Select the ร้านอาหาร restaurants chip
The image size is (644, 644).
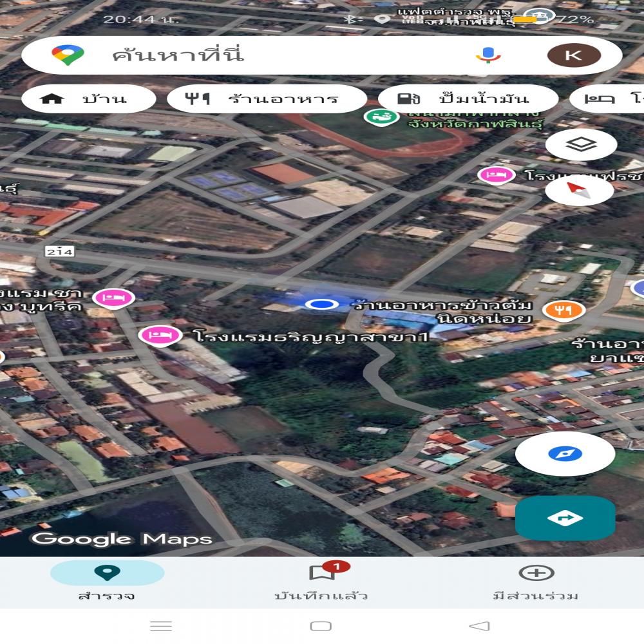point(266,99)
